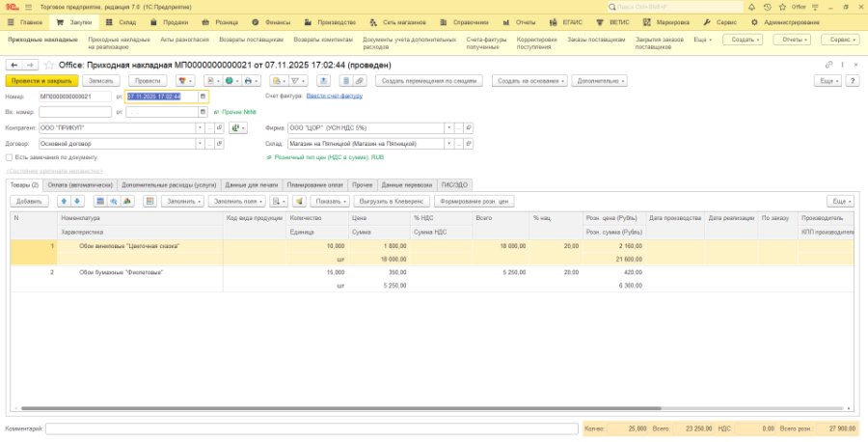Open 'Заказы поставщикам' navigation link

click(x=596, y=40)
